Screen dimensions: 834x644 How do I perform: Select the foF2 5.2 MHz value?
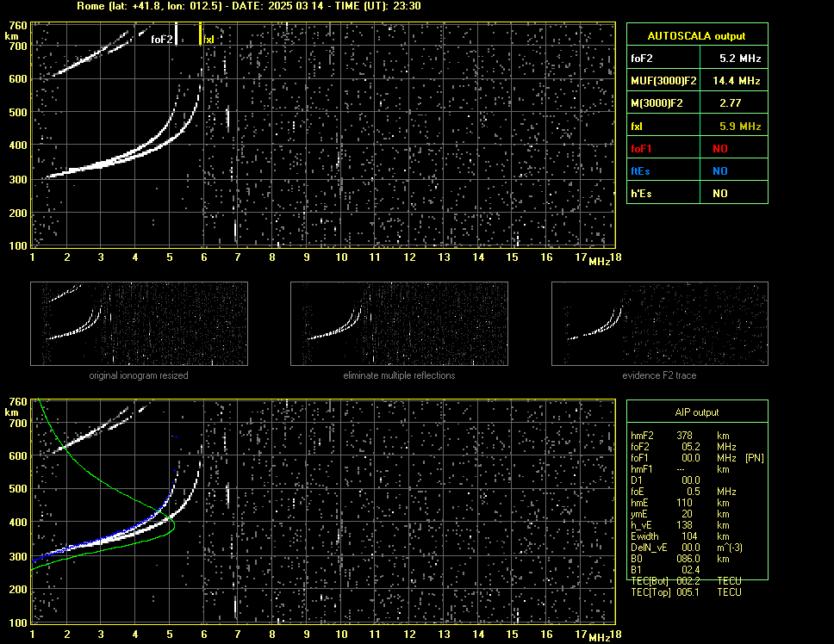pos(740,59)
